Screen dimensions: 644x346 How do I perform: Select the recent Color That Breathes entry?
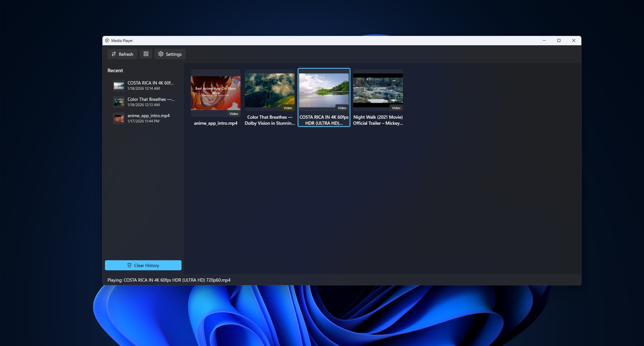[x=151, y=102]
